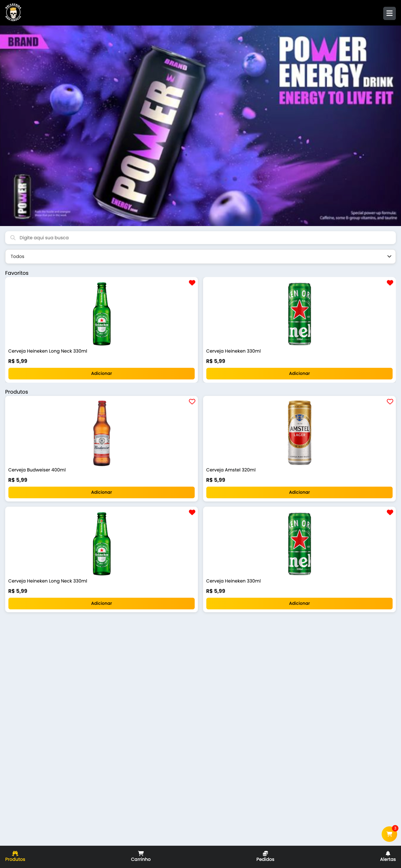Click the 'Cerveja Amstel 320ml' title
Viewport: 401px width, 868px height.
pyautogui.click(x=231, y=470)
